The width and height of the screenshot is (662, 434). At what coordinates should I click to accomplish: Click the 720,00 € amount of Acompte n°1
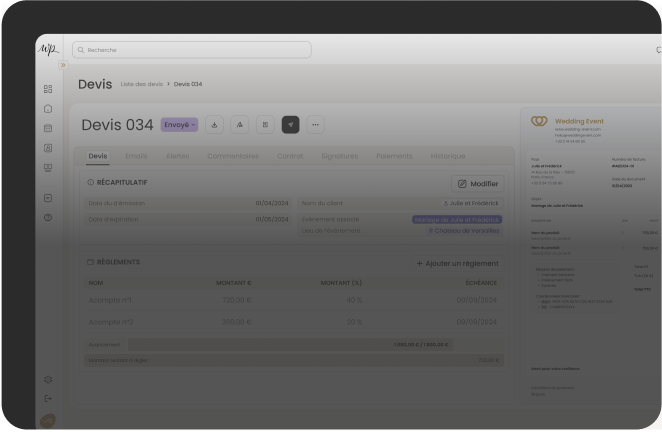click(237, 300)
